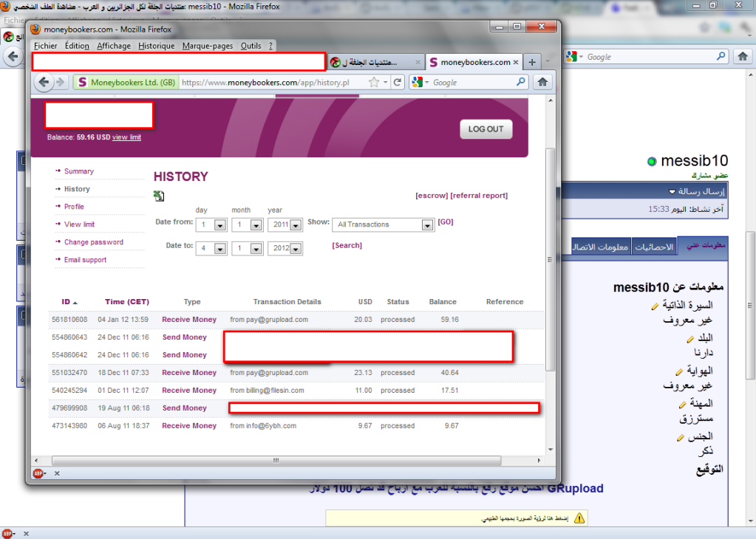Open a new tab with plus button
Image resolution: width=756 pixels, height=539 pixels.
tap(532, 62)
